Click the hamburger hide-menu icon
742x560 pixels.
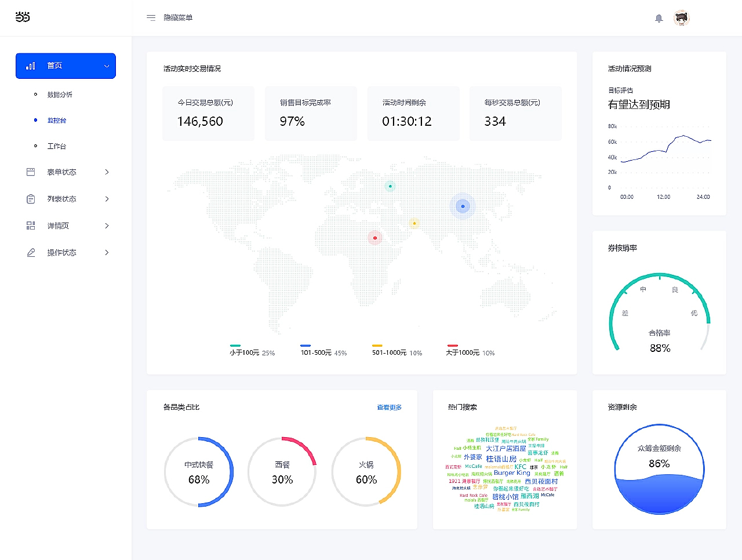(x=151, y=18)
